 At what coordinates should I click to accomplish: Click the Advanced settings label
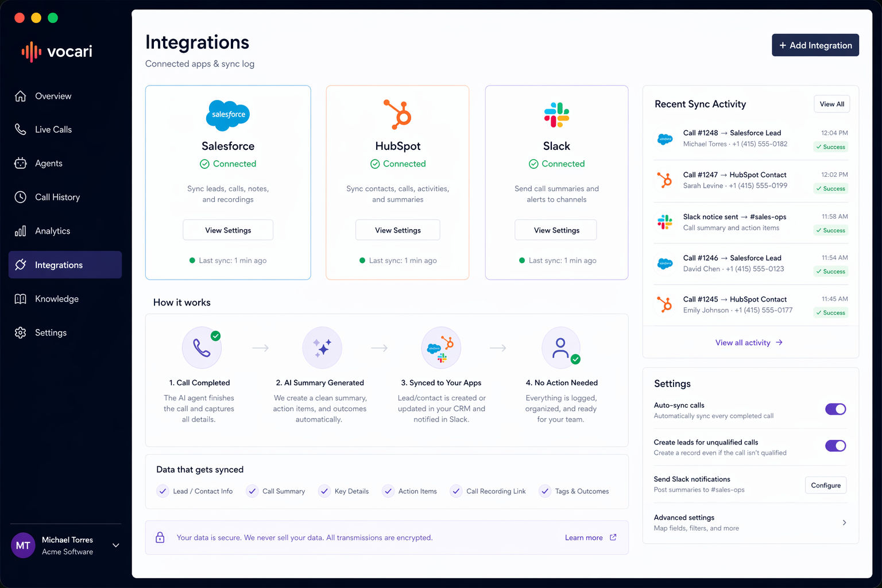click(x=684, y=517)
